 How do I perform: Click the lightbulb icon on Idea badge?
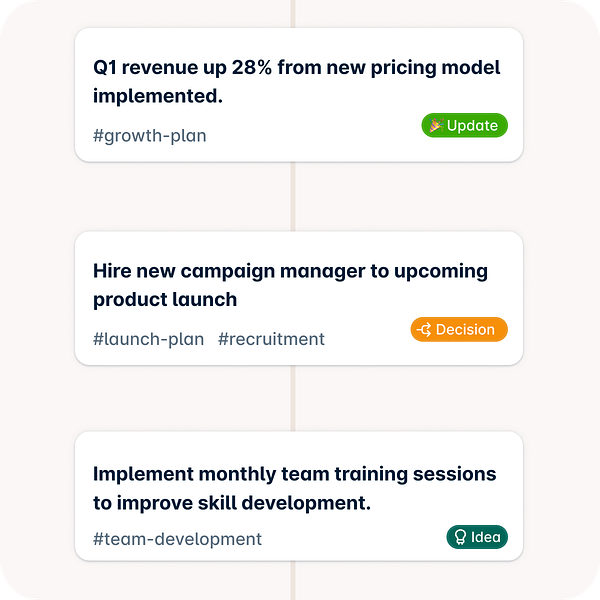pos(460,537)
